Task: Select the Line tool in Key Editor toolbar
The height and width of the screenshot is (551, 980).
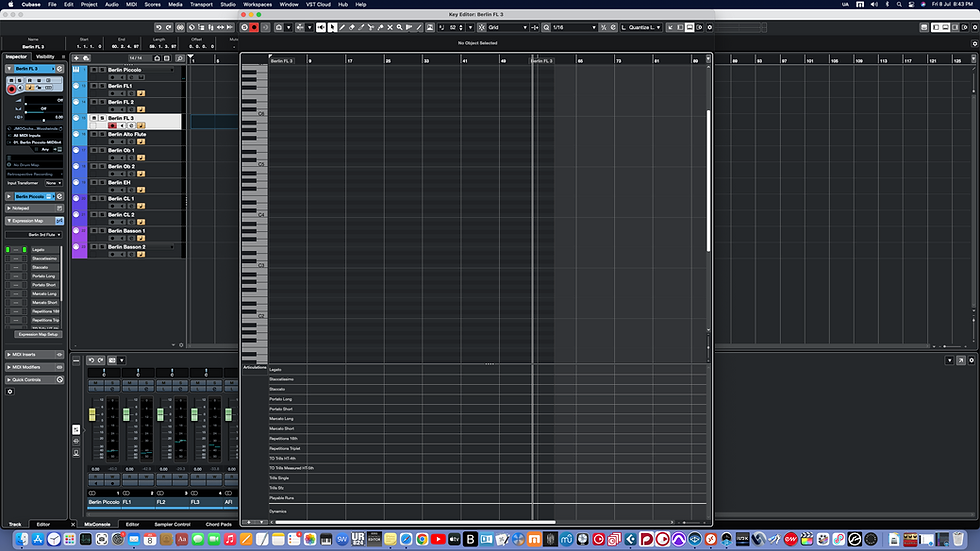Action: coord(419,27)
